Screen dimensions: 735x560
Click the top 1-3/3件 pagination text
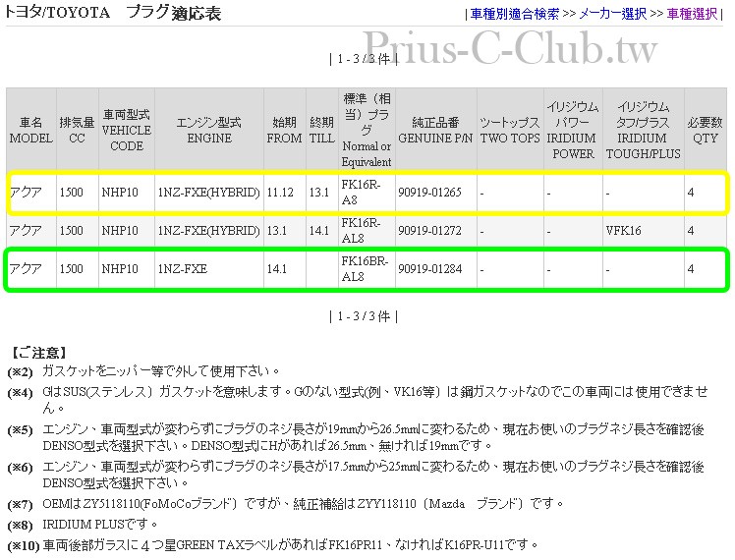[x=364, y=59]
